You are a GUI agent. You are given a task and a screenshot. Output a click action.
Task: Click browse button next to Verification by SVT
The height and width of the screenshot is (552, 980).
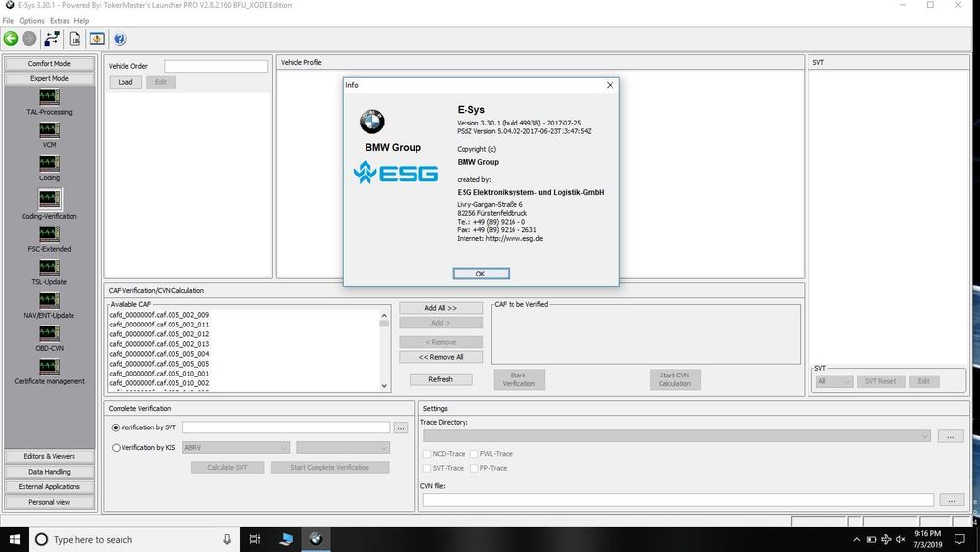401,427
